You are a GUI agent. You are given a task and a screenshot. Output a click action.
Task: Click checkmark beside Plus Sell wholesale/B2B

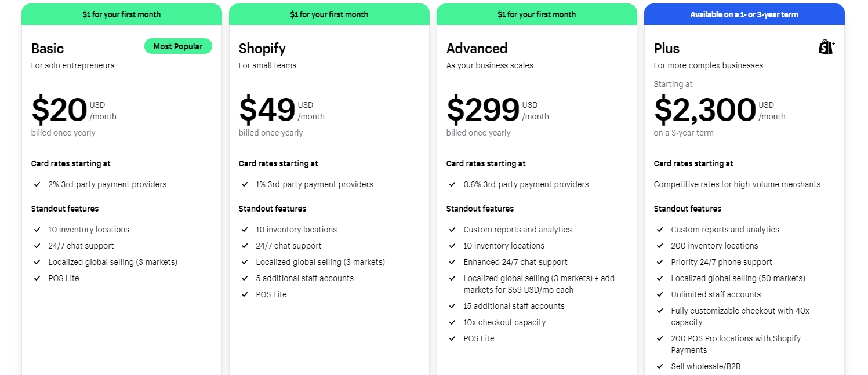(660, 366)
